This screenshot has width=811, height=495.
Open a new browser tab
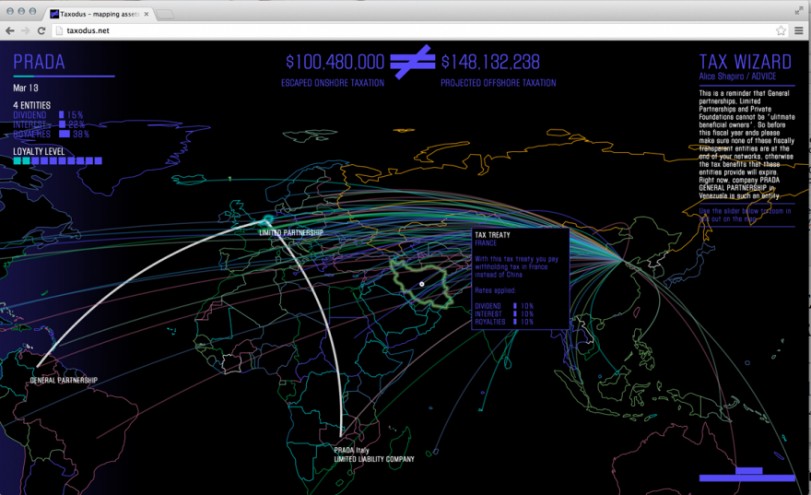tap(164, 14)
